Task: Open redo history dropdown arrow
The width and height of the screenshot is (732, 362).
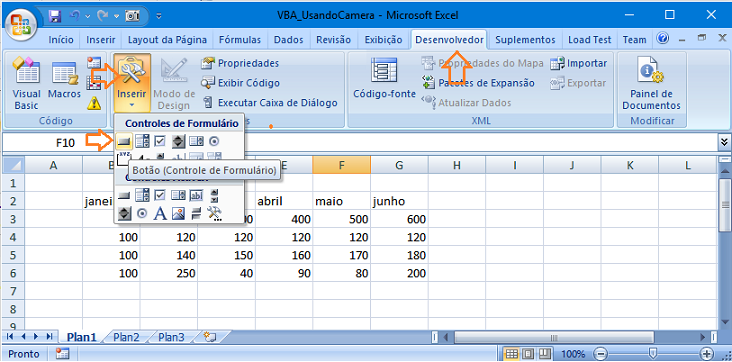Action: [116, 17]
